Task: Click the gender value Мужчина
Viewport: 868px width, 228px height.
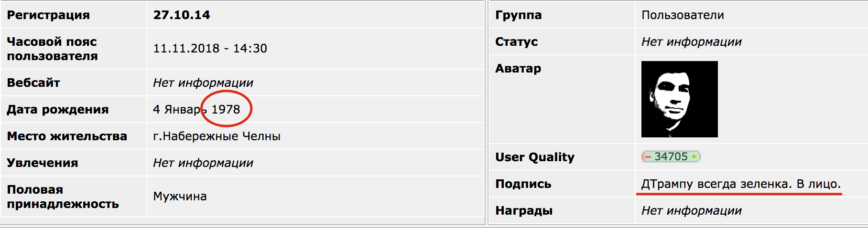Action: tap(180, 196)
